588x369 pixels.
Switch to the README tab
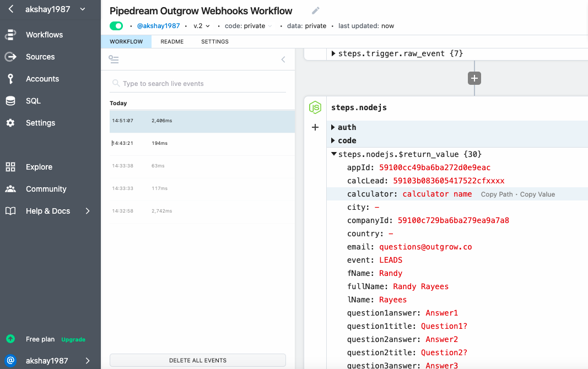tap(172, 42)
